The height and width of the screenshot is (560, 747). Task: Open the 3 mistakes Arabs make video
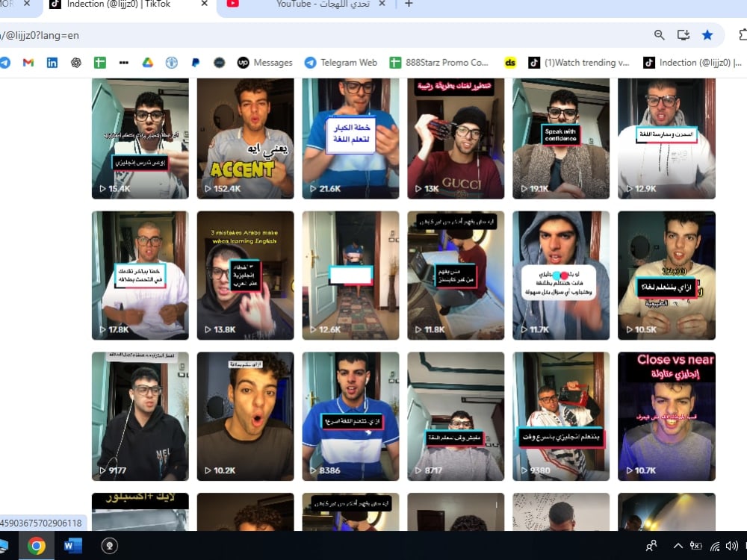click(x=245, y=276)
